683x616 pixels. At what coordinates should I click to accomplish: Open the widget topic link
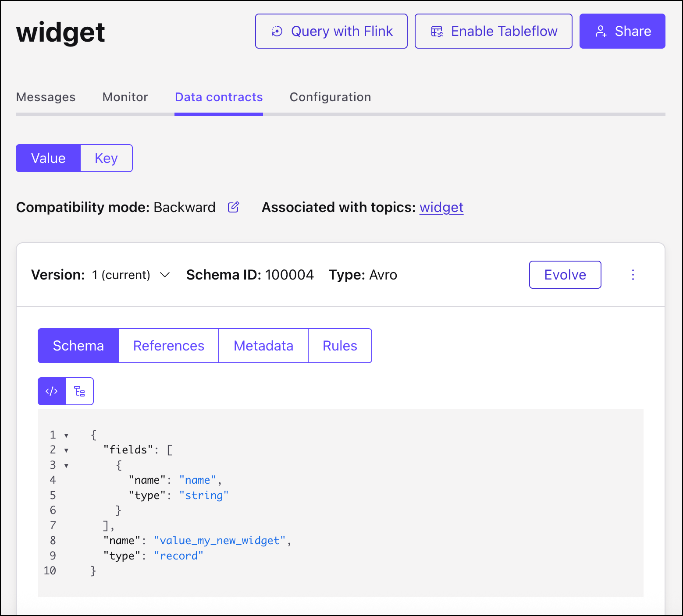tap(441, 207)
